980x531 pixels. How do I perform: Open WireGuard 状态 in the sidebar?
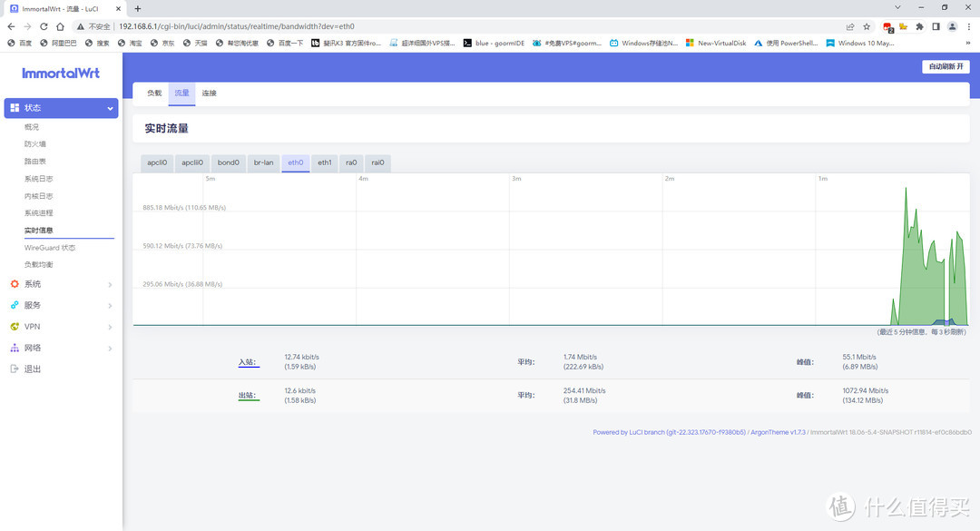pyautogui.click(x=50, y=248)
